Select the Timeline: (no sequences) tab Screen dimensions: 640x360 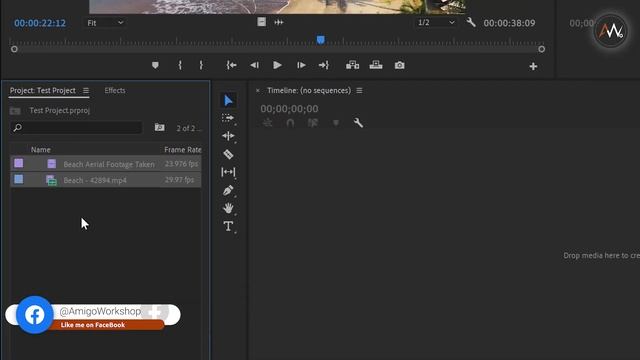[x=309, y=91]
